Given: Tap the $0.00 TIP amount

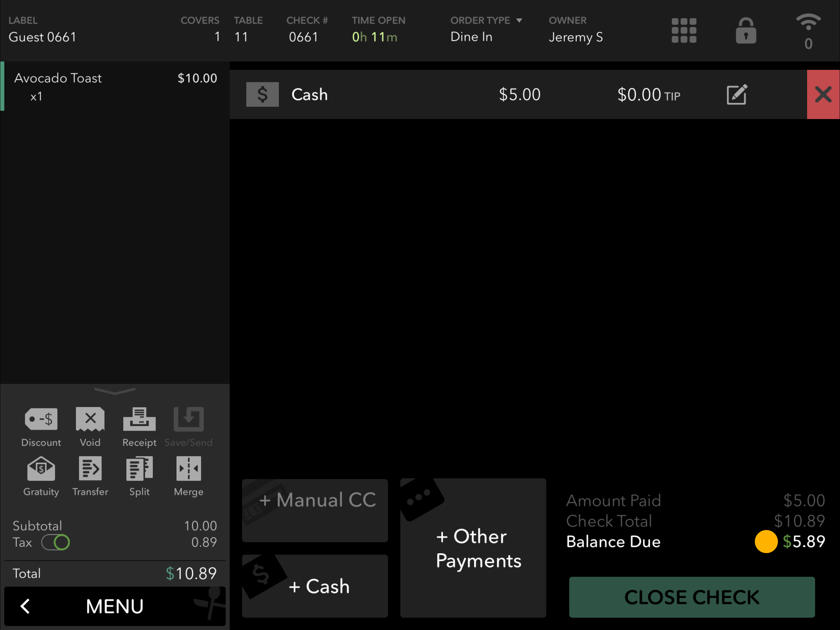Looking at the screenshot, I should pos(649,95).
